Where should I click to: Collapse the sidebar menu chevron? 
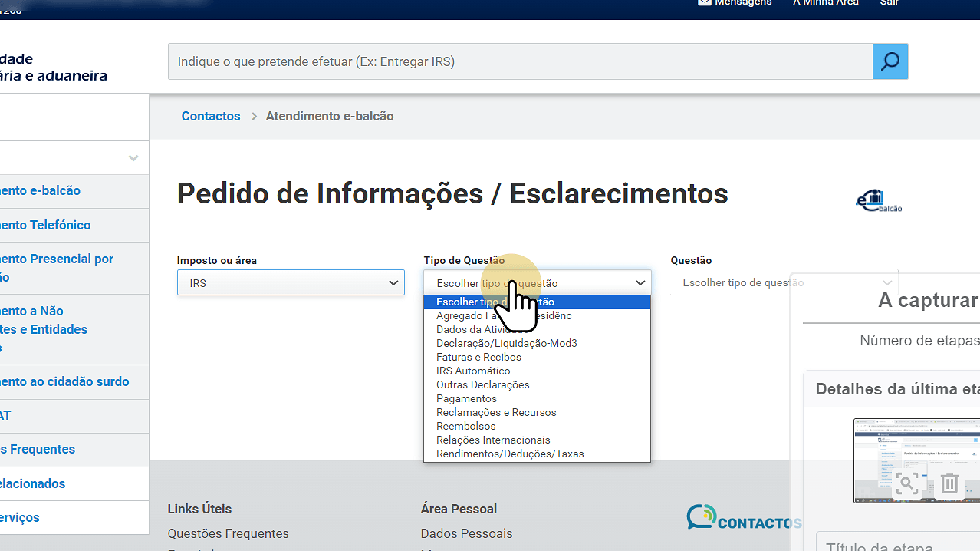133,158
